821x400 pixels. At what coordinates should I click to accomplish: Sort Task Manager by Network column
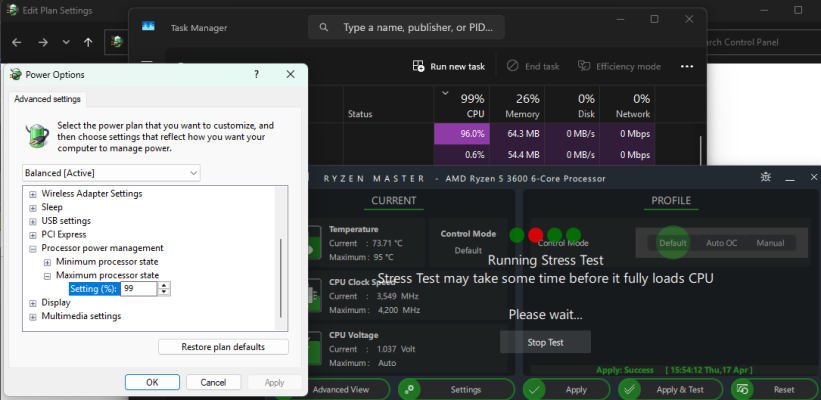click(627, 105)
